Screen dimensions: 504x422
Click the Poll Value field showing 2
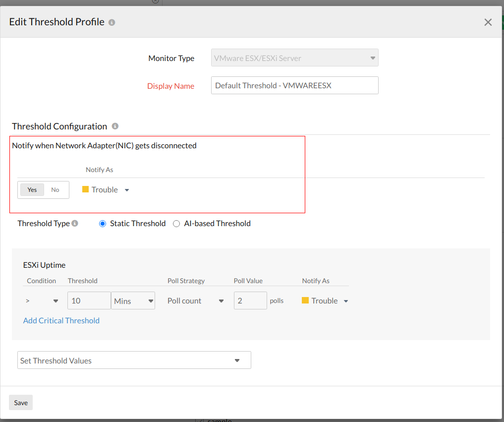coord(250,301)
